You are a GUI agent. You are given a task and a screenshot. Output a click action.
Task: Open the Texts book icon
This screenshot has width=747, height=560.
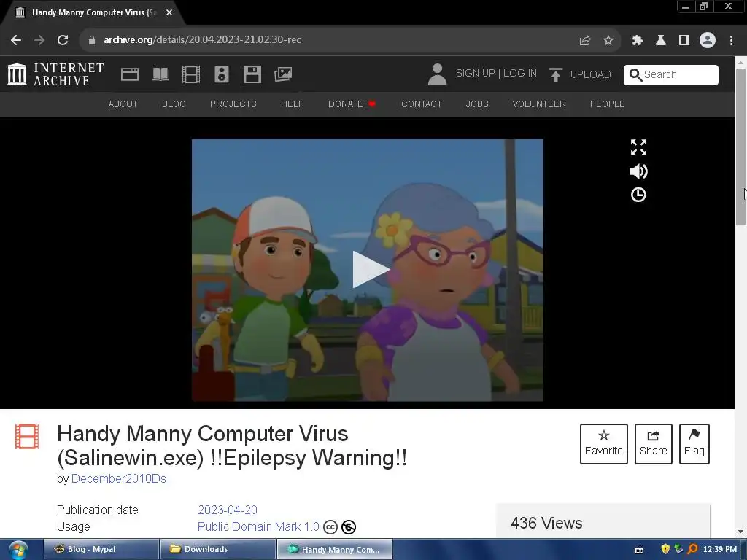[160, 74]
